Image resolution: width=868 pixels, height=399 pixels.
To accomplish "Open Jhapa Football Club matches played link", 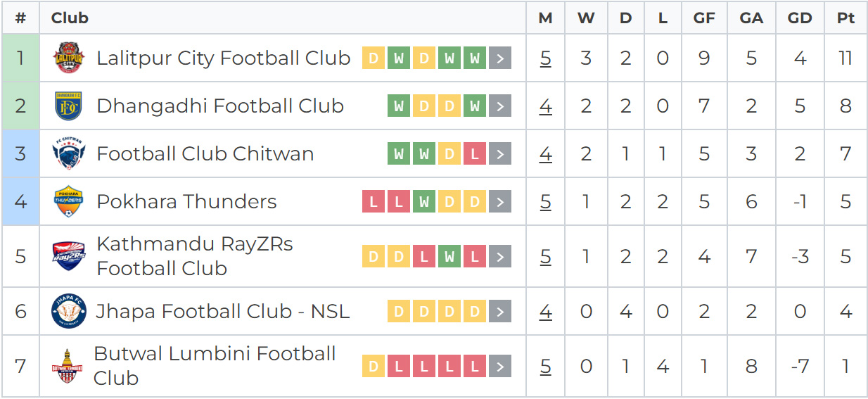I will (546, 311).
